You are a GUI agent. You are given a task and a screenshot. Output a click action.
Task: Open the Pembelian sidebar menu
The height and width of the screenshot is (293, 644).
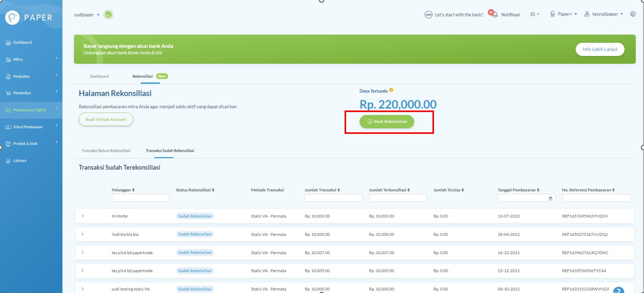tap(22, 93)
